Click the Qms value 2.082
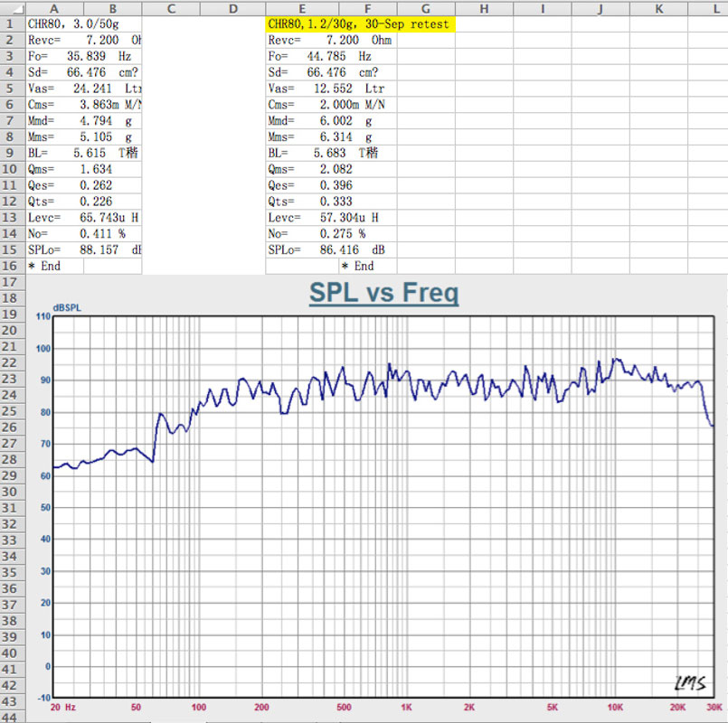728x723 pixels. click(336, 169)
